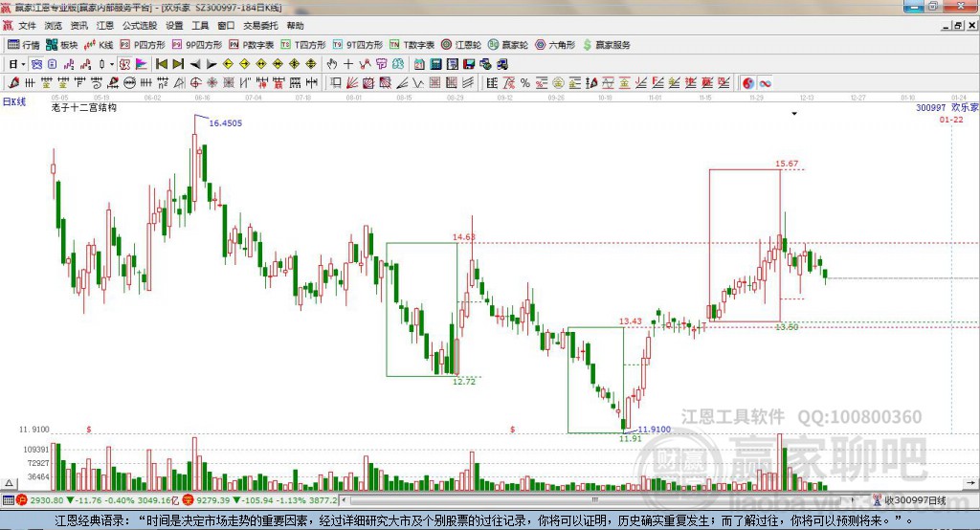
Task: Open the 设置 menu
Action: tap(174, 26)
